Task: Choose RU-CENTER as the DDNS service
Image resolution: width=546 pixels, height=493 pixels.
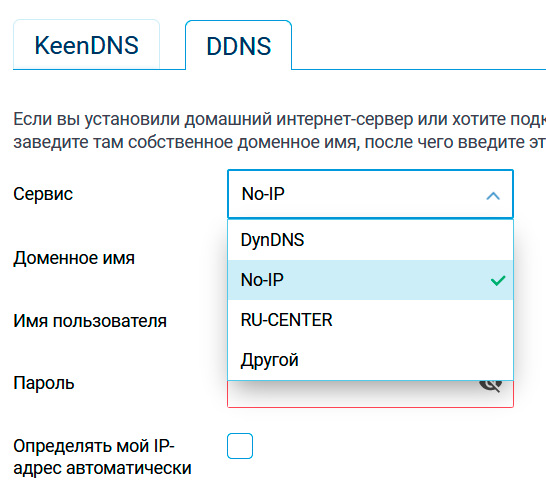Action: (x=370, y=320)
